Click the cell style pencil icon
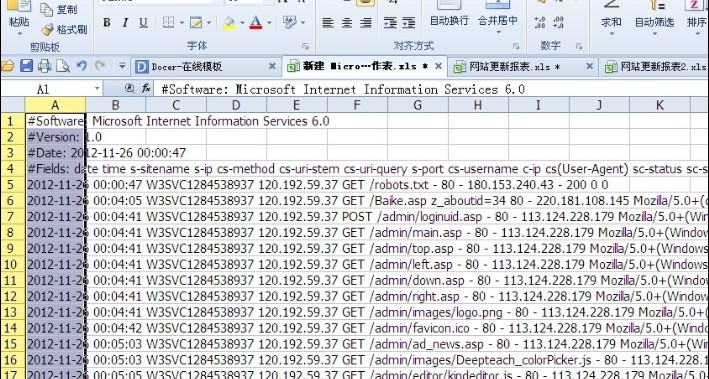 [196, 22]
